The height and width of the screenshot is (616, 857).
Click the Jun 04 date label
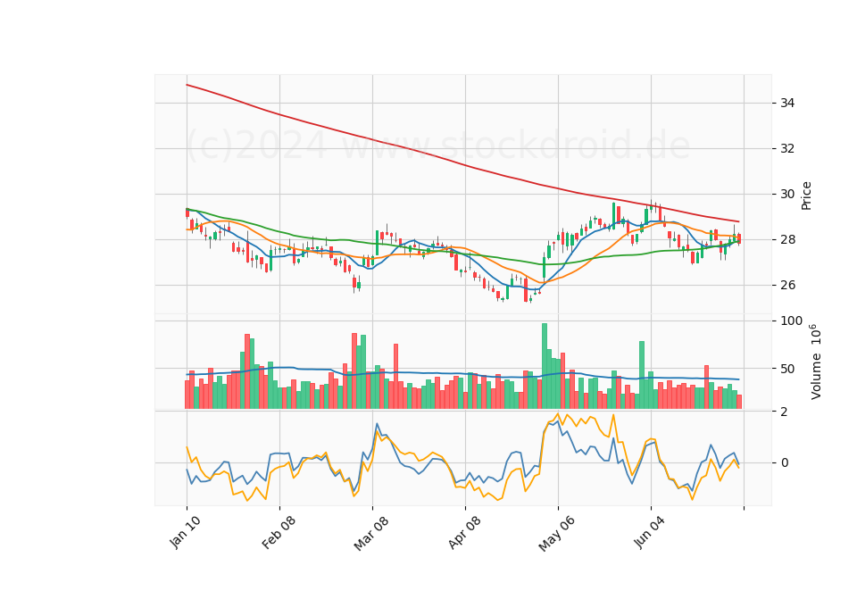click(649, 532)
